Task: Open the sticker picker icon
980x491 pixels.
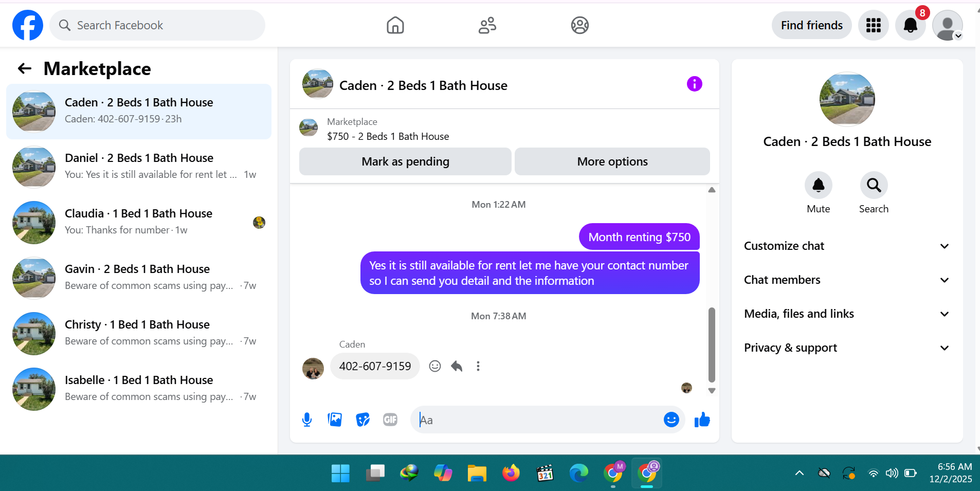Action: 362,420
